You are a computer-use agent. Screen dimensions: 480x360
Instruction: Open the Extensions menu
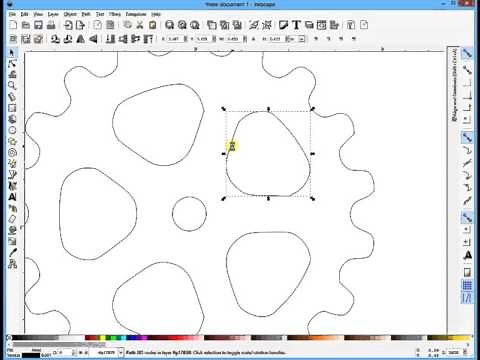(136, 14)
